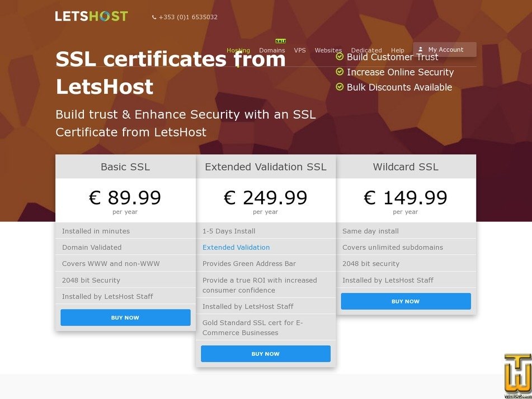532x399 pixels.
Task: Click the SALE badge above Hosting
Action: pyautogui.click(x=280, y=41)
